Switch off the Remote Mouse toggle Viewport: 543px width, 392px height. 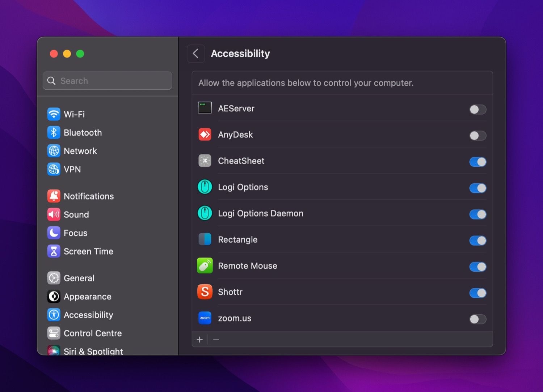click(x=478, y=267)
